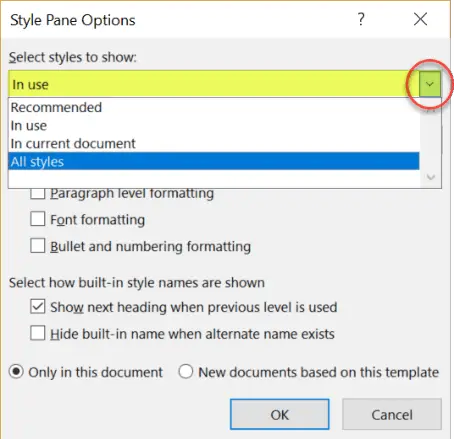Uncheck Show next heading when previous level is used
Screen dimensions: 454x439
pyautogui.click(x=38, y=306)
